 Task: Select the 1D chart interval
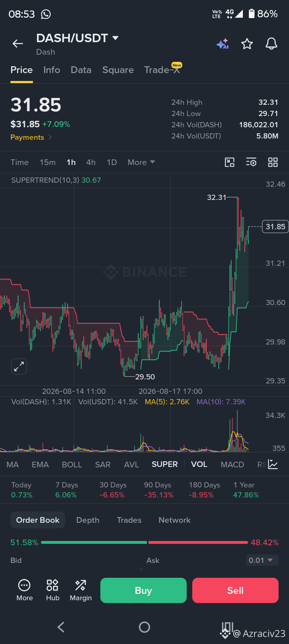coord(112,162)
